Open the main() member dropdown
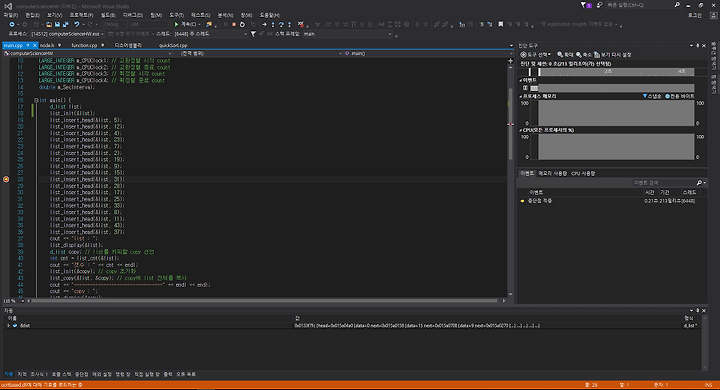The width and height of the screenshot is (720, 390). pos(428,53)
